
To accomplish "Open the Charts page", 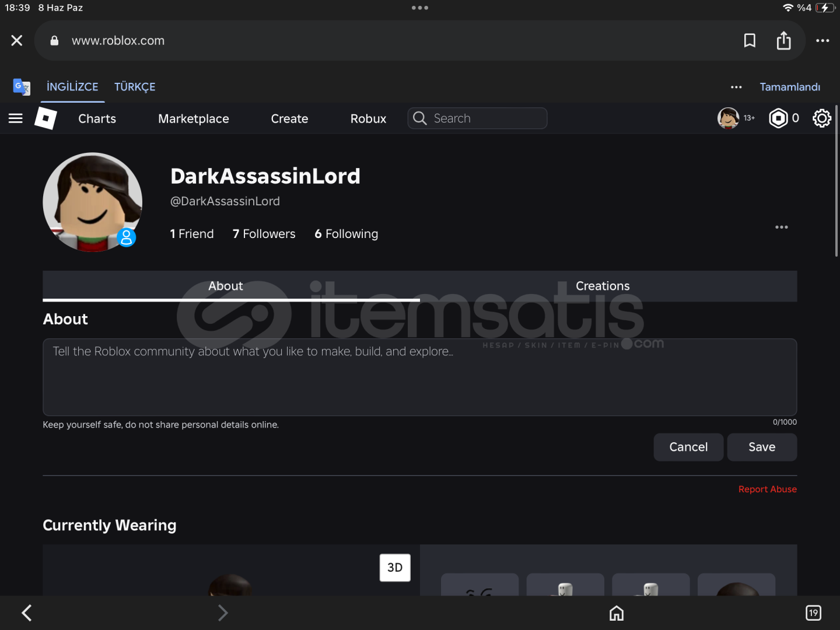I will pos(97,118).
